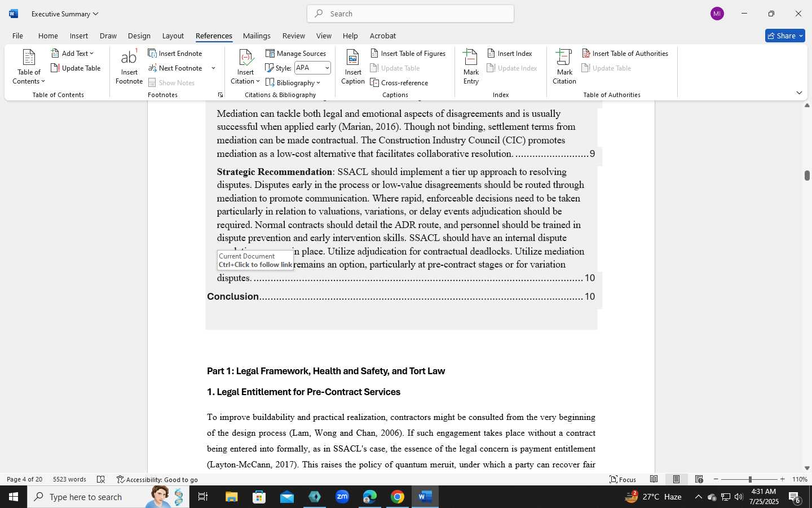
Task: Switch to the Review tab
Action: click(294, 36)
